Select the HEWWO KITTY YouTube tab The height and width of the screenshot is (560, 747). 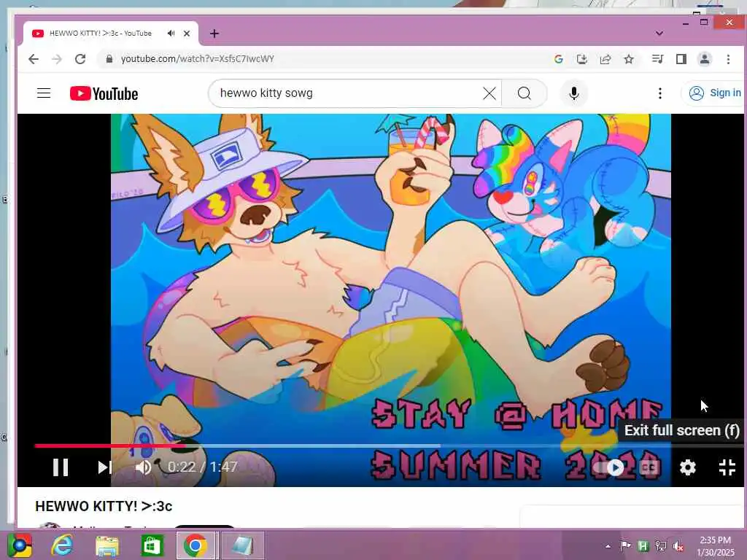click(111, 34)
